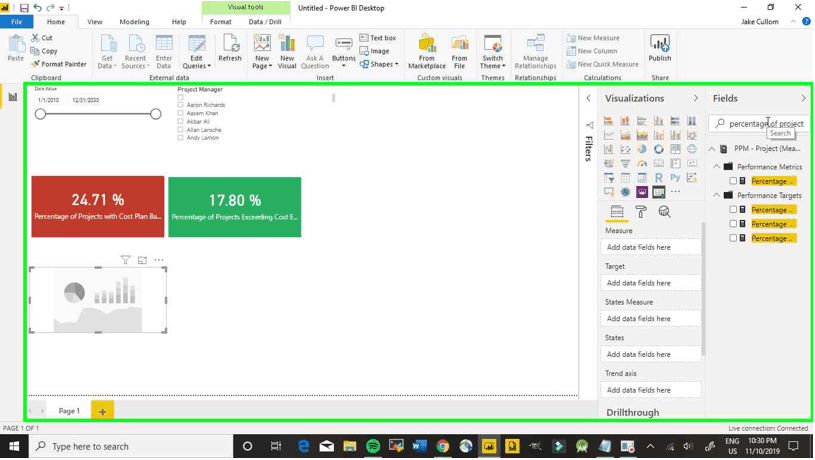
Task: Choose the Funnel visualization icon
Action: (x=625, y=163)
